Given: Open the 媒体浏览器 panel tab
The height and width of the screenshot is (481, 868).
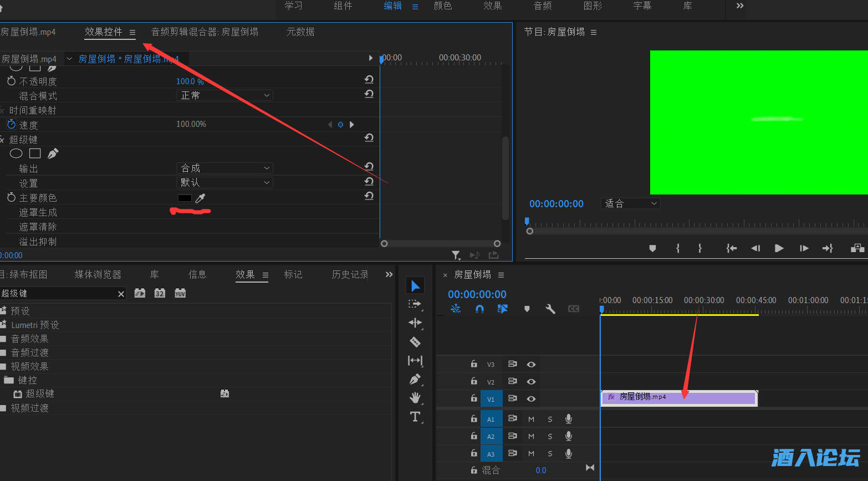Looking at the screenshot, I should [x=98, y=275].
